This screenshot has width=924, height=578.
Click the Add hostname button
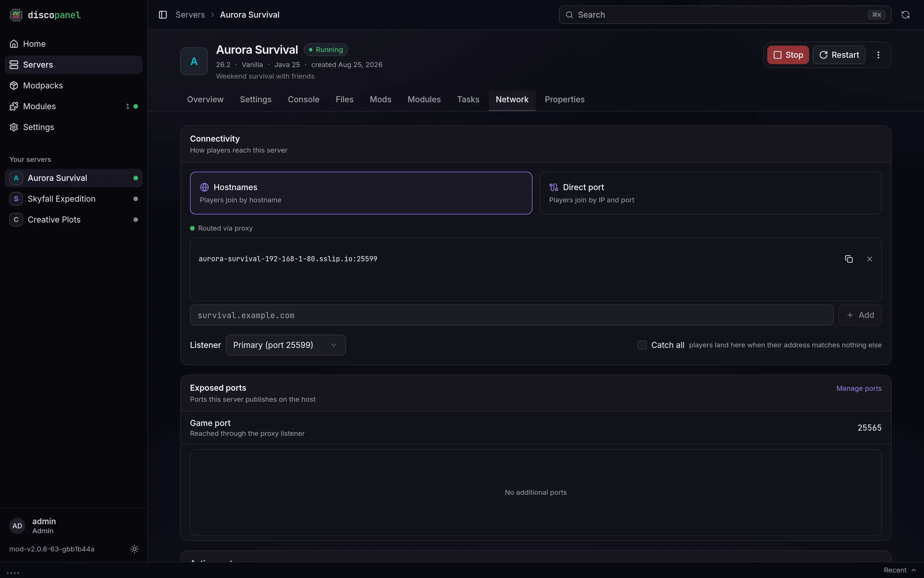pos(860,315)
